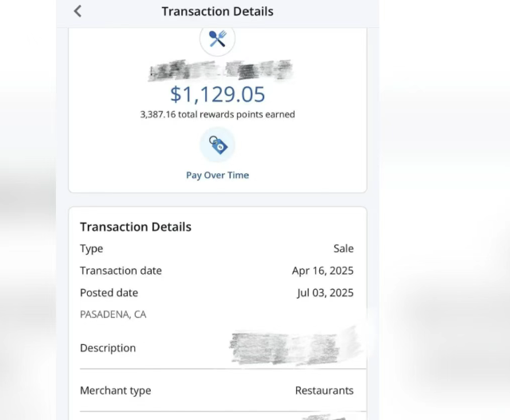Select the Posted date row label
This screenshot has height=420, width=510.
[109, 293]
